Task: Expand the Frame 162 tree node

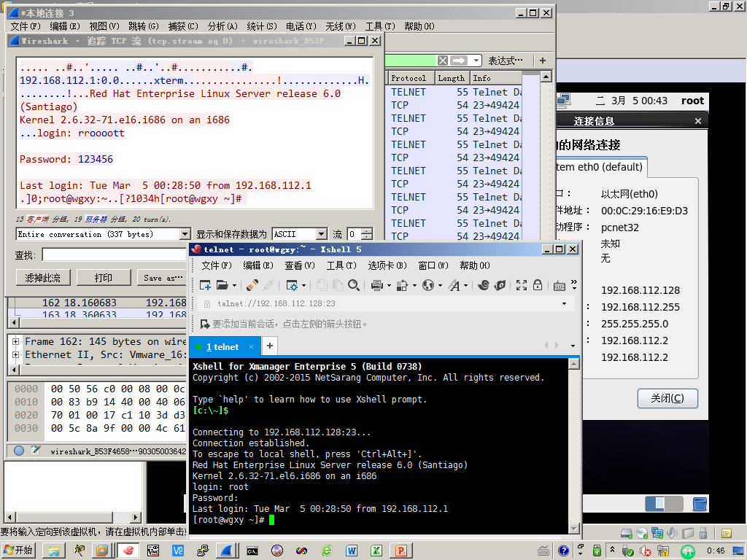Action: (15, 341)
